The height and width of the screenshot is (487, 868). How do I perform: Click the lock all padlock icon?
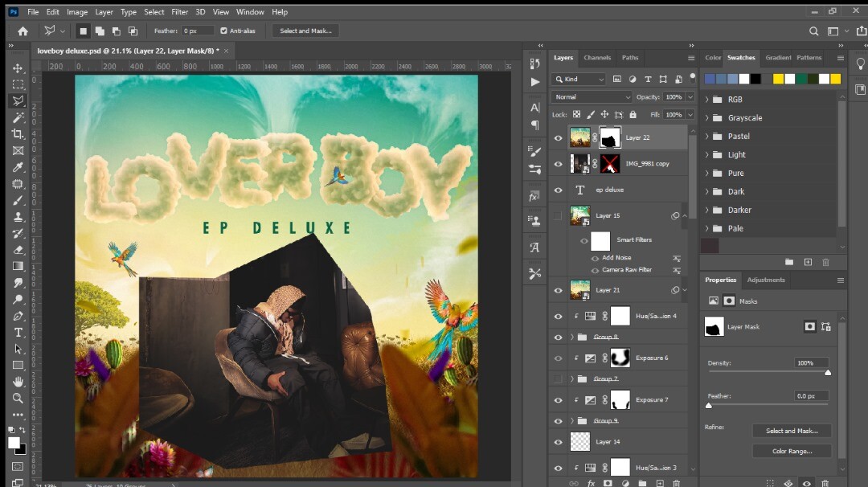(633, 115)
